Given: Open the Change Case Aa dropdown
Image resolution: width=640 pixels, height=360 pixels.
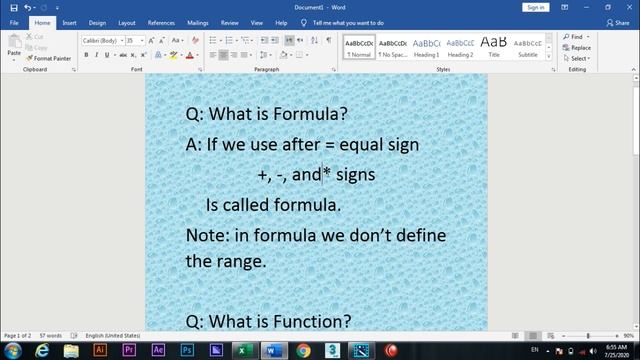Looking at the screenshot, I should click(x=177, y=40).
